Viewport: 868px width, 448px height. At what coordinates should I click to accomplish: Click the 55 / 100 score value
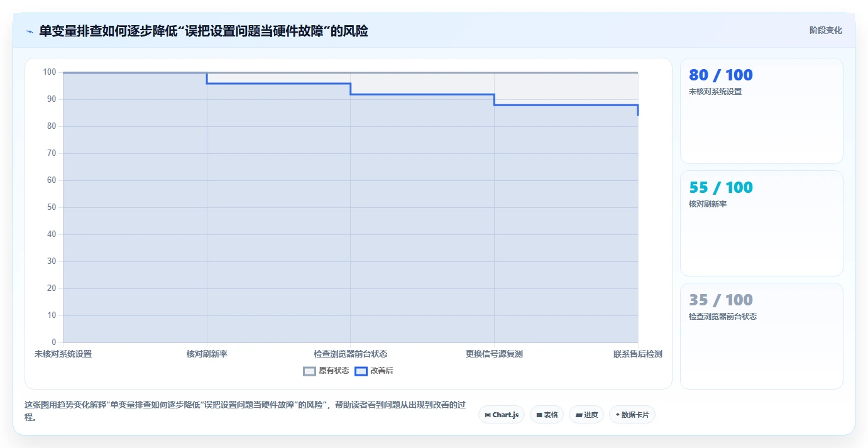tap(721, 187)
